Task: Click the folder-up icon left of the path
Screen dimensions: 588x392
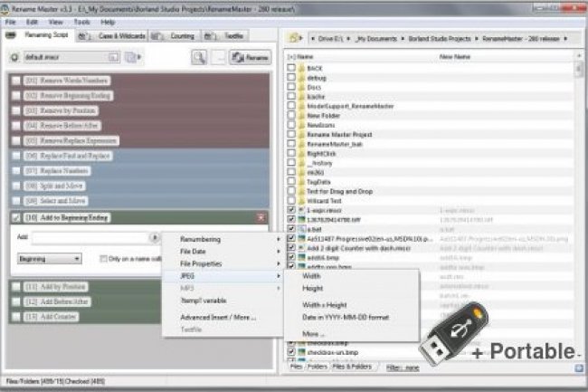Action: point(294,38)
